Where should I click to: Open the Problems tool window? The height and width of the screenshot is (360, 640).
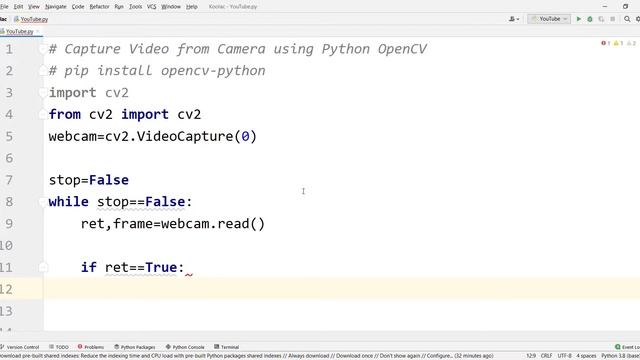coord(91,347)
